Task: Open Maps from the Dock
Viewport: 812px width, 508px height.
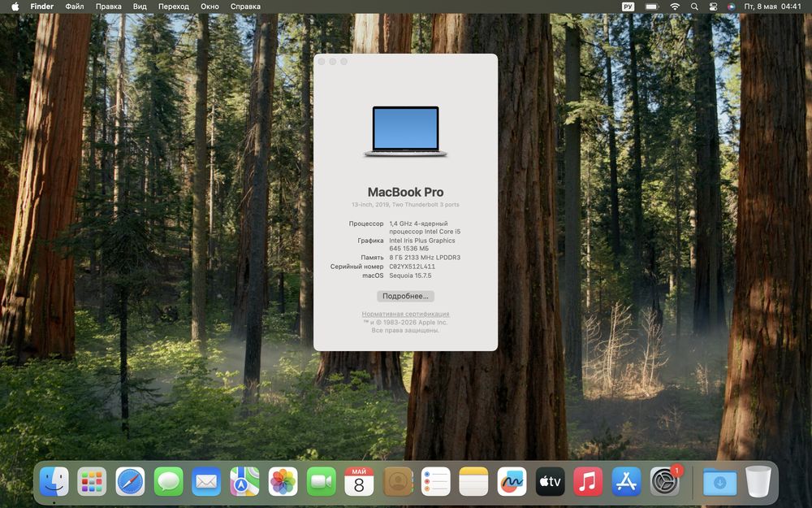Action: [244, 481]
